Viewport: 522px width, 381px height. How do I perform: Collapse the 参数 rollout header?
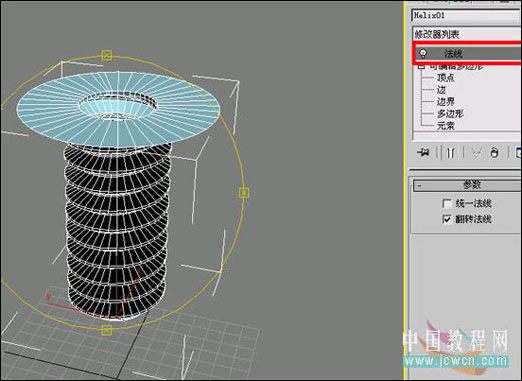pyautogui.click(x=467, y=185)
